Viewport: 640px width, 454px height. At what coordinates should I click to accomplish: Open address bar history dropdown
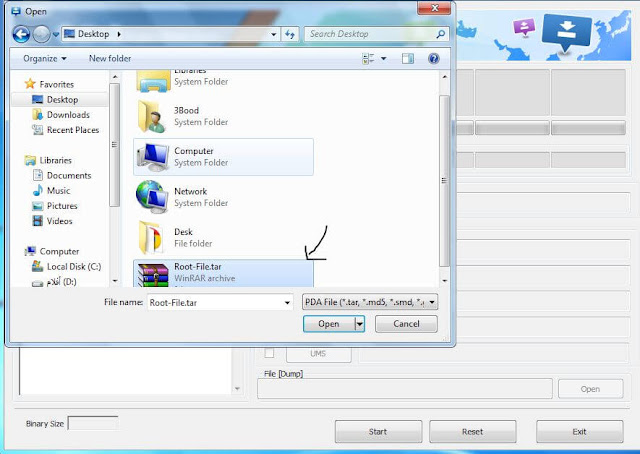(273, 34)
